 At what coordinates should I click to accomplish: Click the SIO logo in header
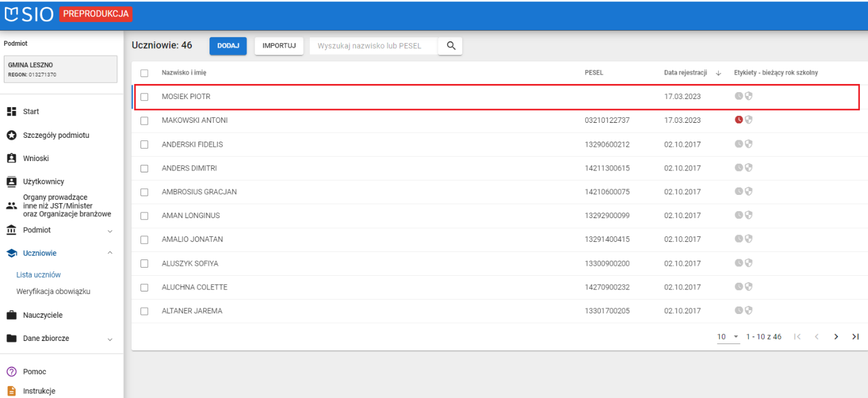29,14
